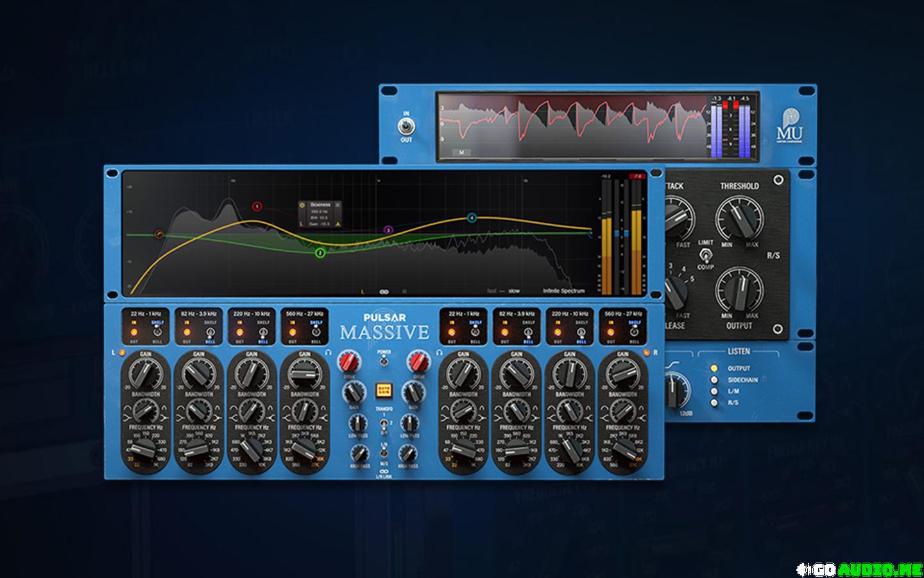
Task: Click the MU Threshold knob
Action: (x=739, y=219)
